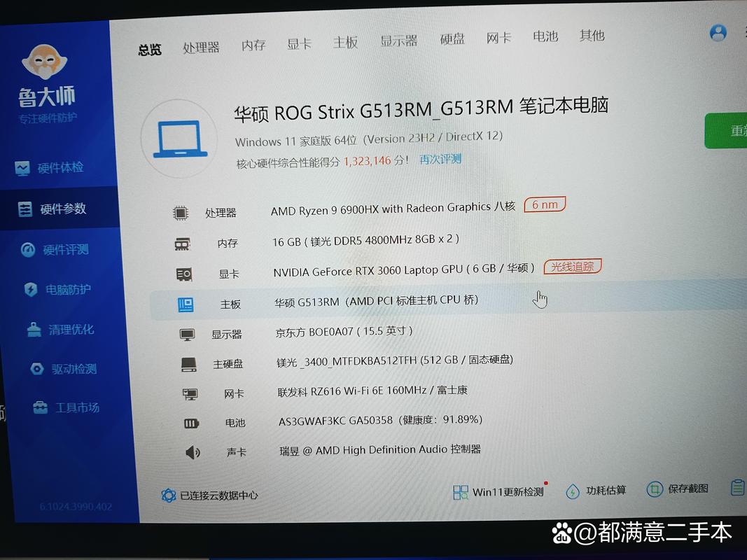
Task: Switch to the 内存 tab
Action: coord(253,45)
